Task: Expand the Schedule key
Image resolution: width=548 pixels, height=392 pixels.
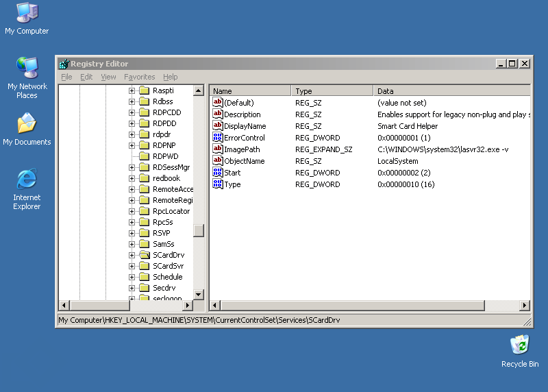Action: point(132,277)
